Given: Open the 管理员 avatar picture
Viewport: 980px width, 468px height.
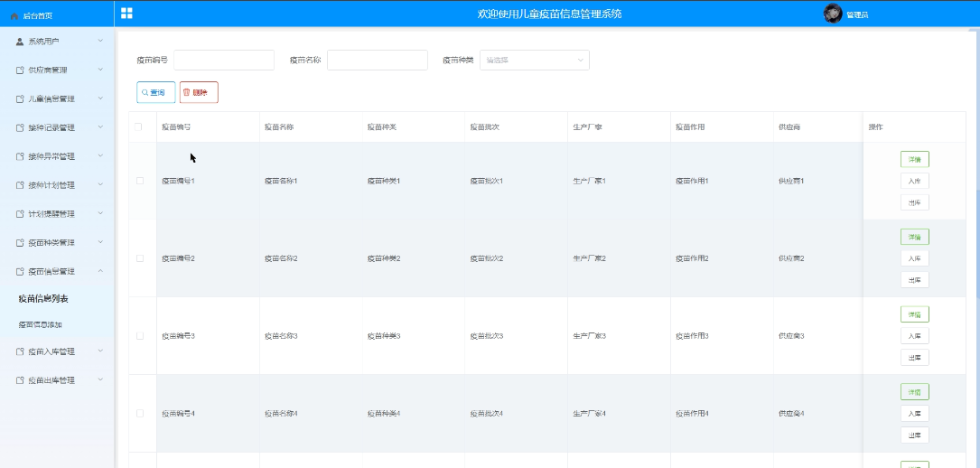Looking at the screenshot, I should [x=833, y=14].
